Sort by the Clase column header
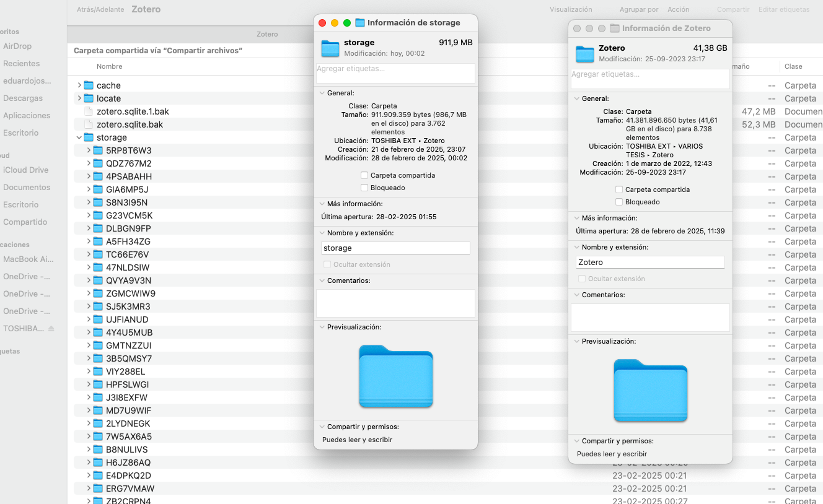823x504 pixels. coord(793,66)
